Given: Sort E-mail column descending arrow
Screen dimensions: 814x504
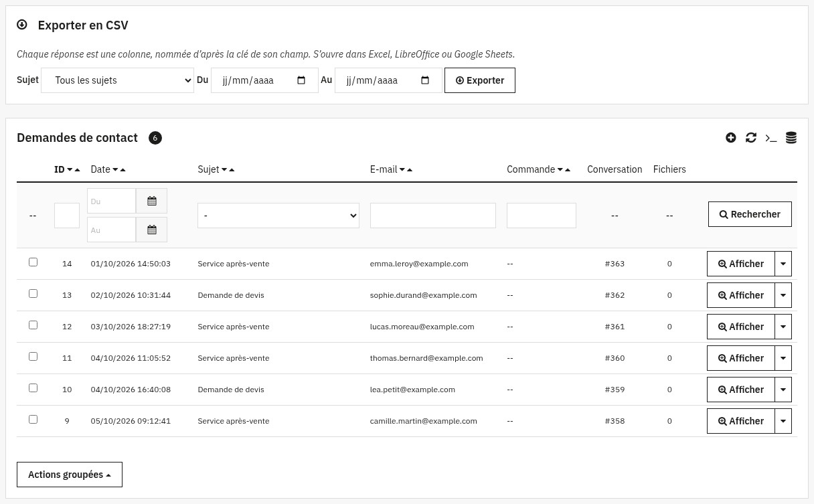Looking at the screenshot, I should pos(402,170).
